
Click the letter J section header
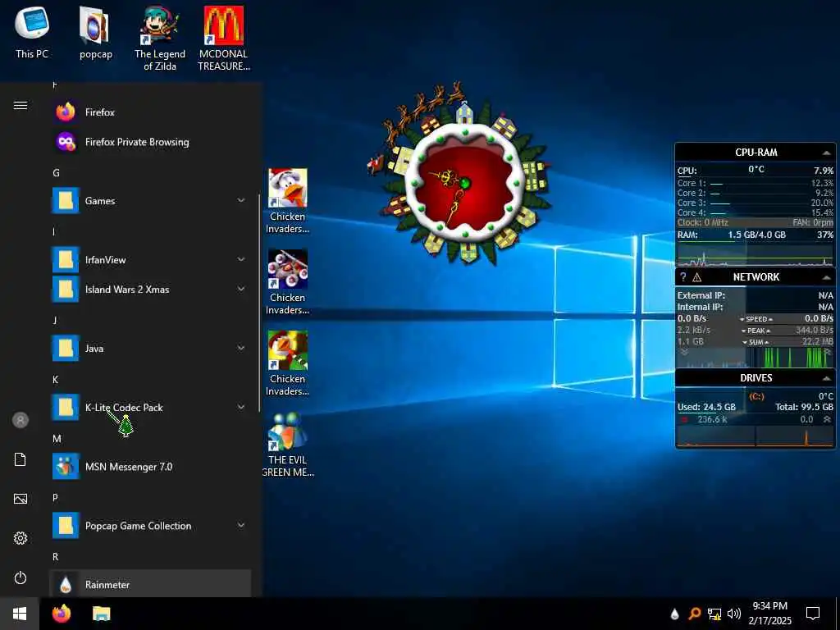click(x=55, y=321)
